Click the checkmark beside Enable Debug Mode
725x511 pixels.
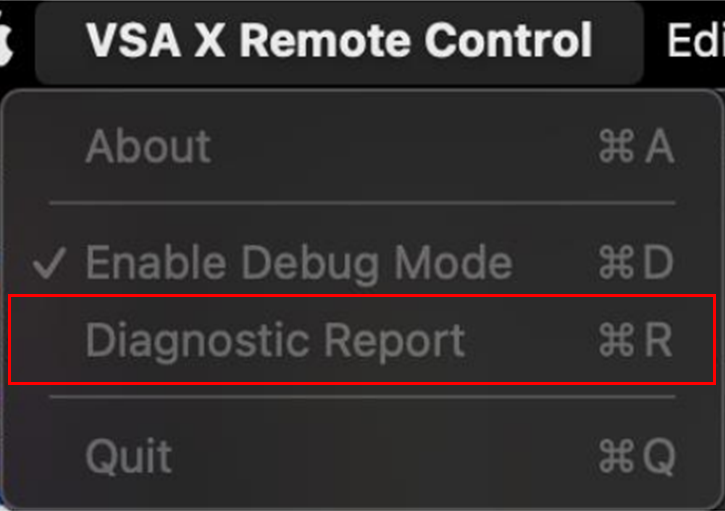[49, 263]
